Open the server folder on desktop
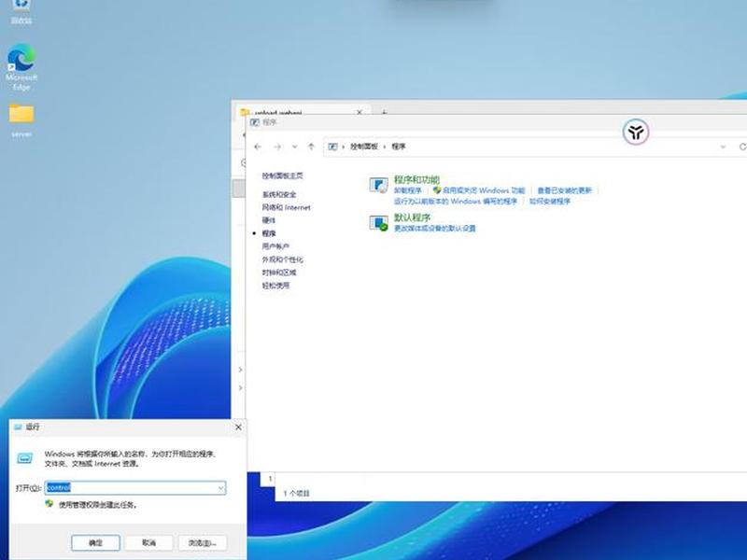 point(21,121)
